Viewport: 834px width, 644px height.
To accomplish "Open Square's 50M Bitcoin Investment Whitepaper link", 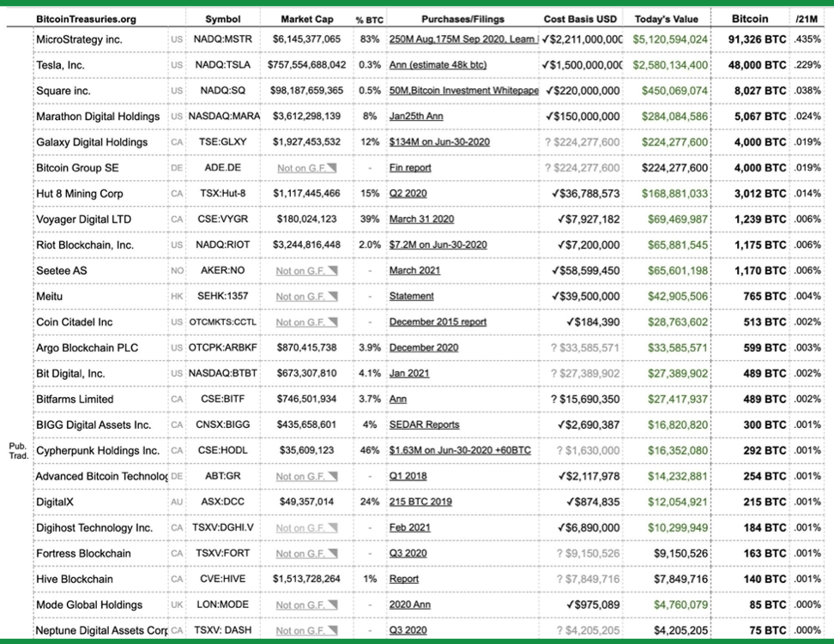I will point(463,90).
